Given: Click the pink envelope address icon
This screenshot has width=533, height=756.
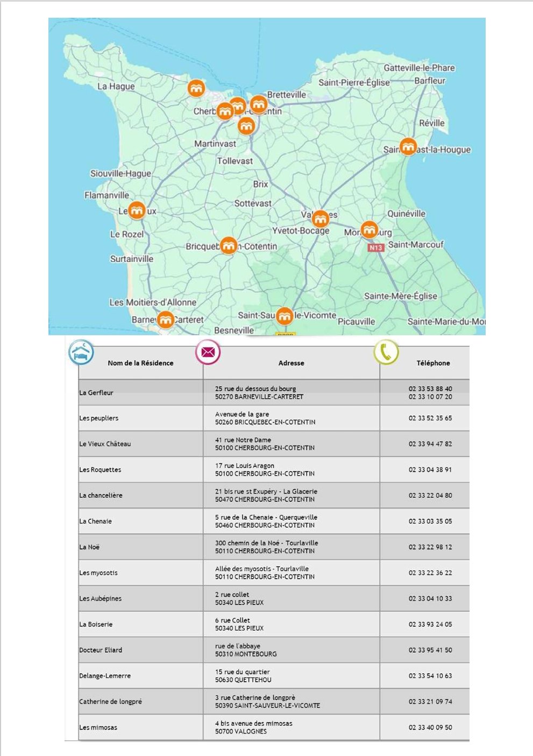Looking at the screenshot, I should (208, 352).
